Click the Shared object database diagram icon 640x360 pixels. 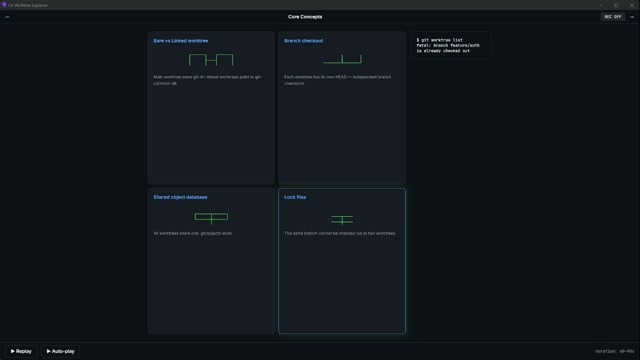pos(211,218)
